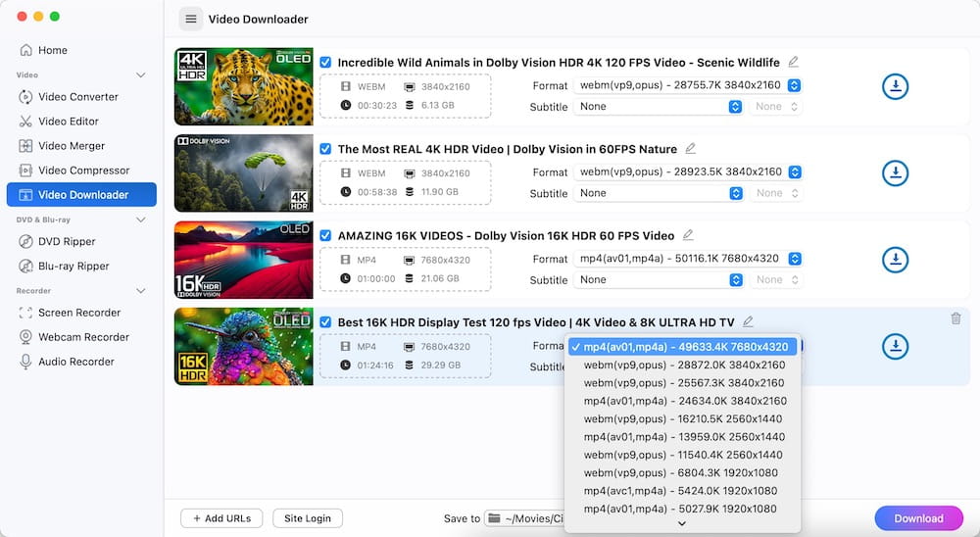
Task: Collapse the Recorder sidebar section
Action: pyautogui.click(x=140, y=291)
